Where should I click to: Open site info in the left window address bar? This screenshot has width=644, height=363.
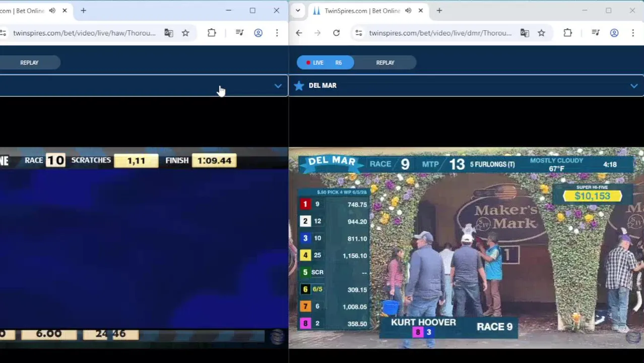pos(3,33)
